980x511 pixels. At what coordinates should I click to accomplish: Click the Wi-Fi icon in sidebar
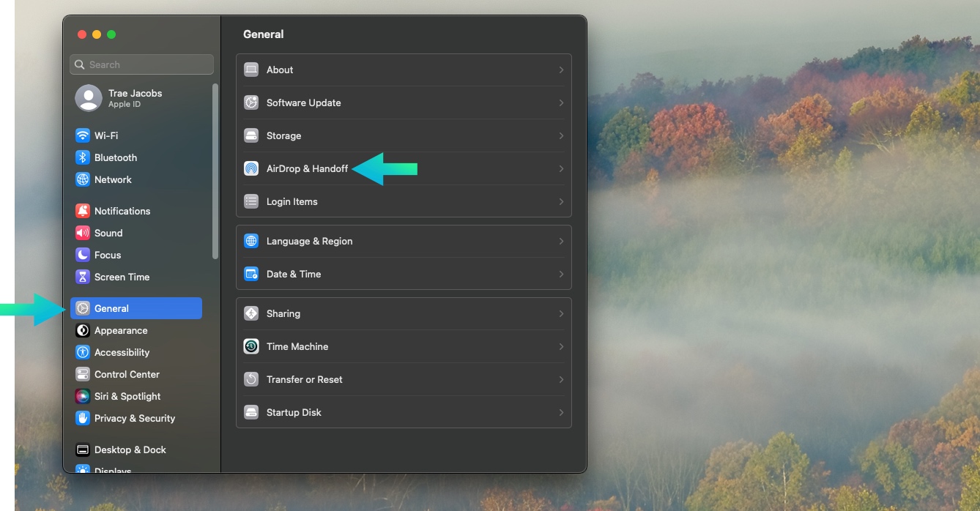[x=83, y=135]
